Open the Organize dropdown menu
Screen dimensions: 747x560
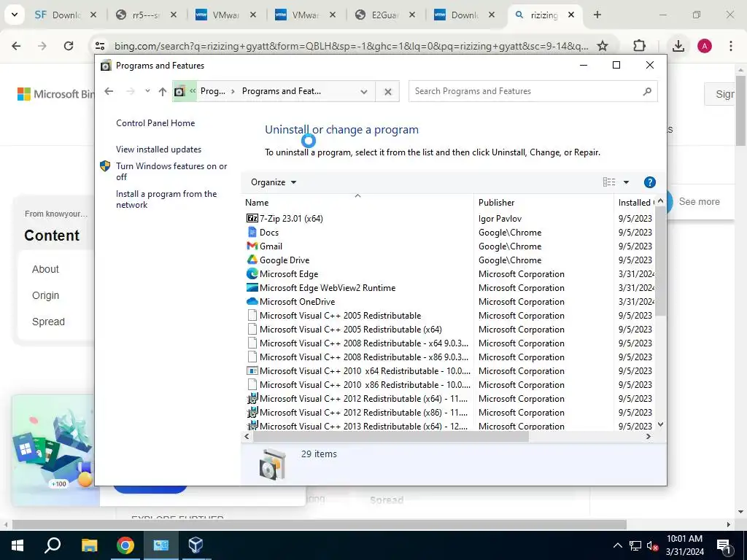(x=274, y=182)
